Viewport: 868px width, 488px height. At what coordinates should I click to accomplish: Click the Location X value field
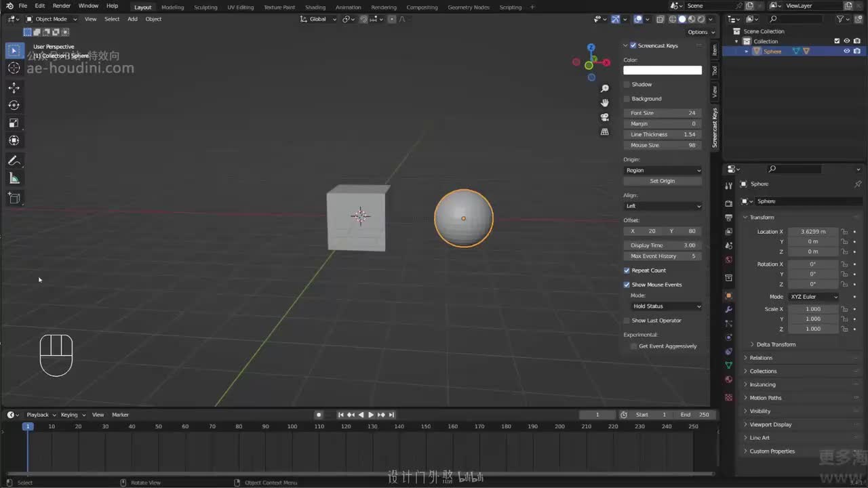coord(814,232)
